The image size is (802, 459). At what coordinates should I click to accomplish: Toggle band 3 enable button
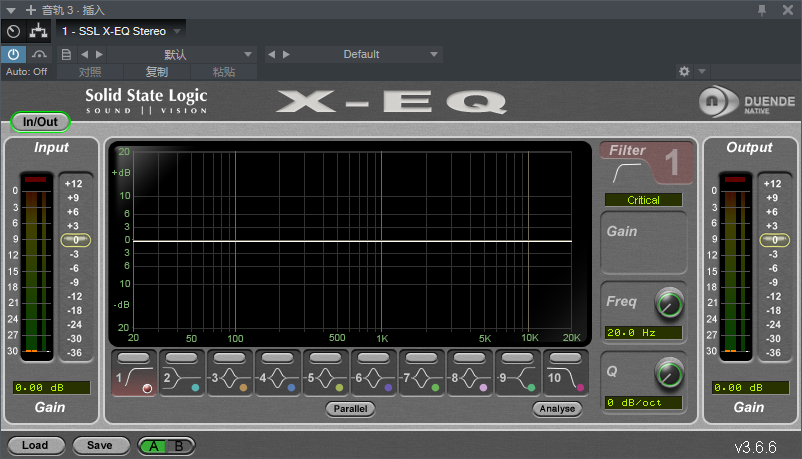pyautogui.click(x=230, y=358)
